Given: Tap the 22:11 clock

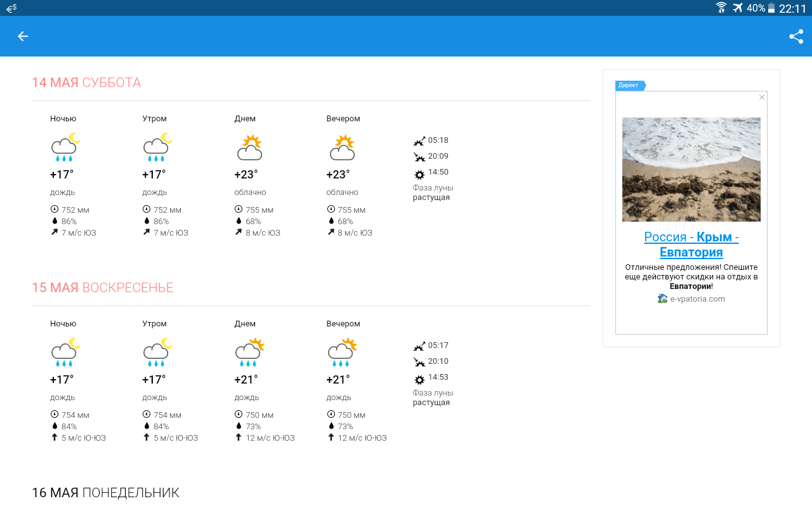Looking at the screenshot, I should (x=792, y=8).
